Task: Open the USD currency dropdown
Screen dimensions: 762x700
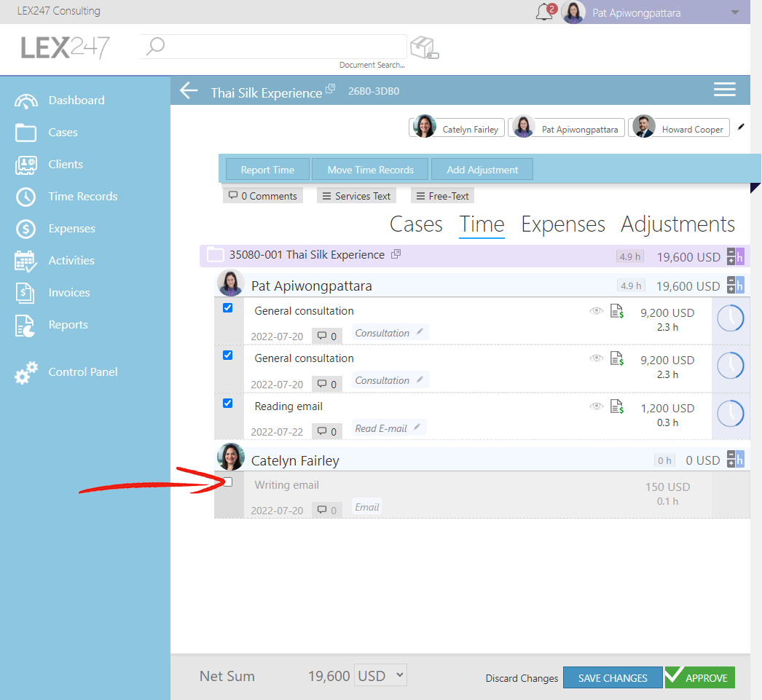Action: tap(380, 675)
